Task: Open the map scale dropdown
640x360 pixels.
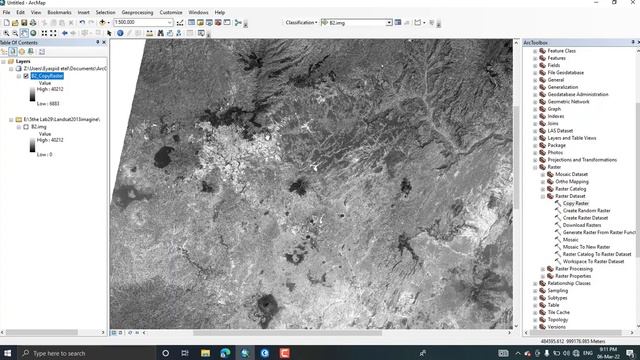Action: click(x=169, y=22)
